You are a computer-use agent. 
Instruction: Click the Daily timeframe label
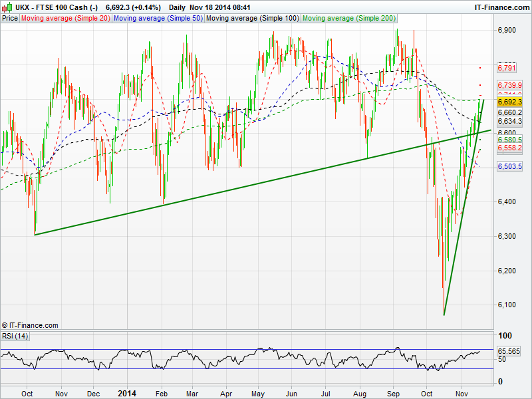point(178,7)
